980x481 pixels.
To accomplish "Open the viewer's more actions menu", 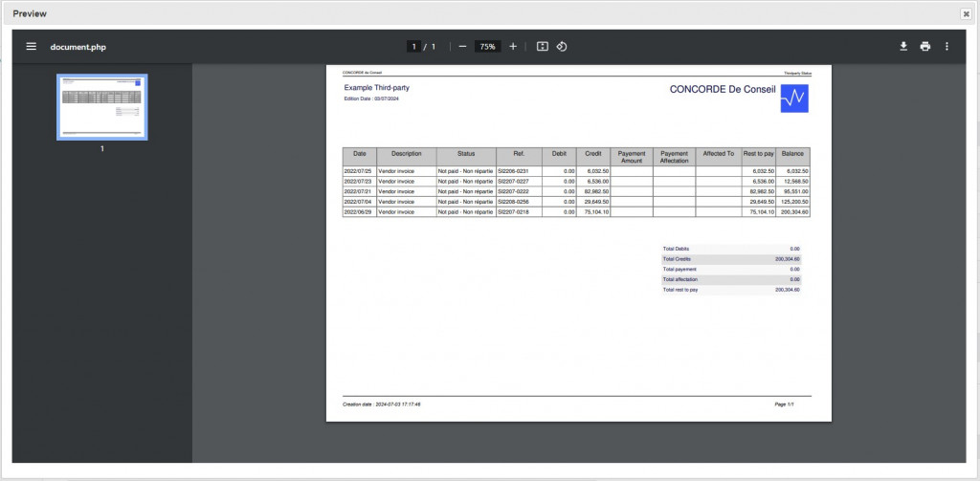I will point(947,46).
